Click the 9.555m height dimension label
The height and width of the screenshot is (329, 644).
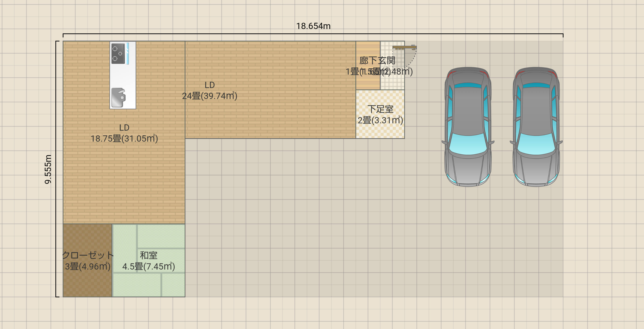(x=48, y=169)
